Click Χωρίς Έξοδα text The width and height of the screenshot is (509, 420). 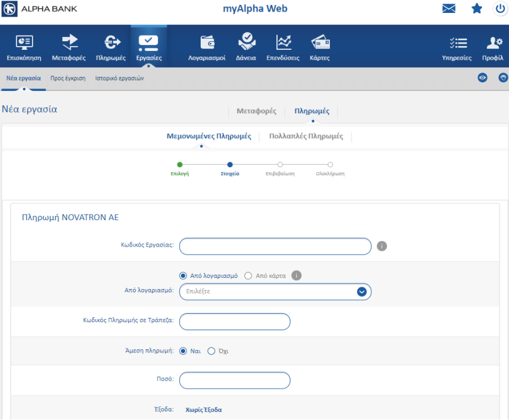click(204, 410)
